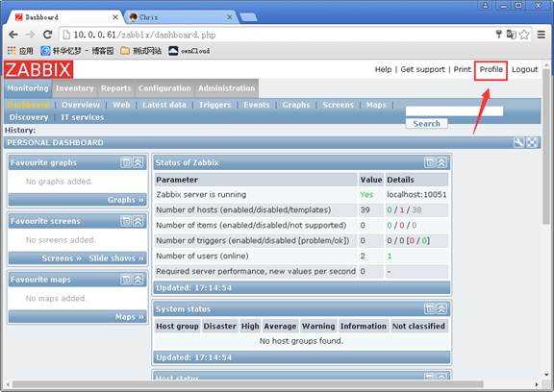Follow the 'Screens »' link in Favourite screens
The image size is (554, 392).
[x=62, y=258]
